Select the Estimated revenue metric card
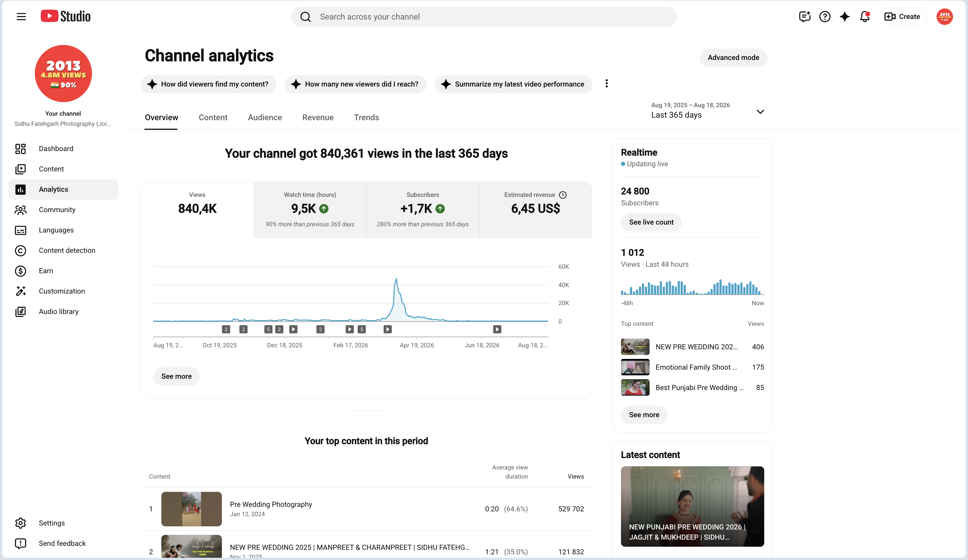Image resolution: width=968 pixels, height=560 pixels. [x=536, y=210]
